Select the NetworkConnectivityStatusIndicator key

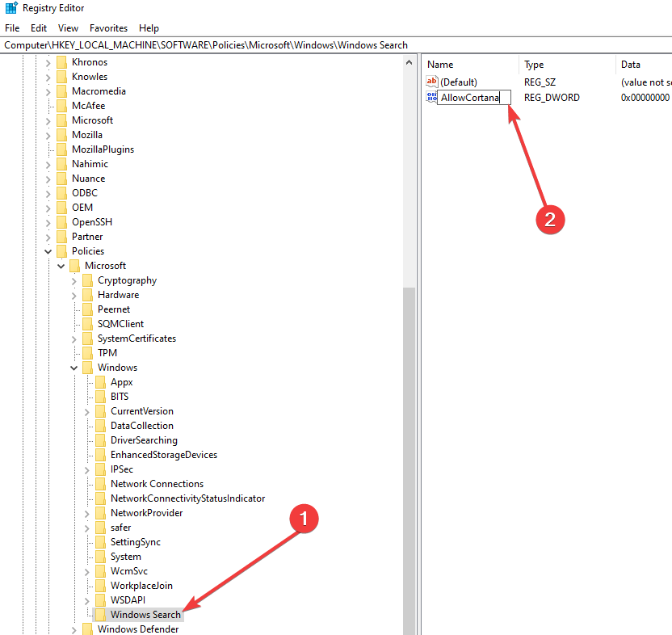tap(187, 498)
